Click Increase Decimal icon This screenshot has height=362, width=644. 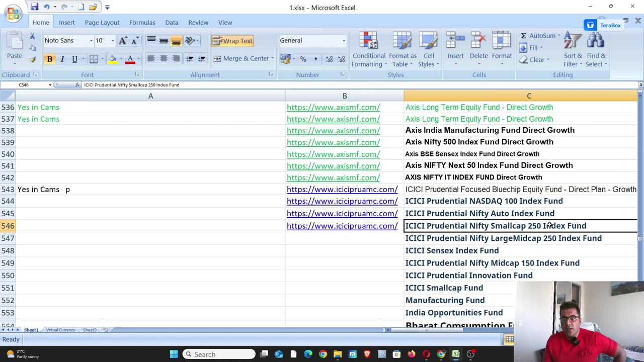[329, 59]
